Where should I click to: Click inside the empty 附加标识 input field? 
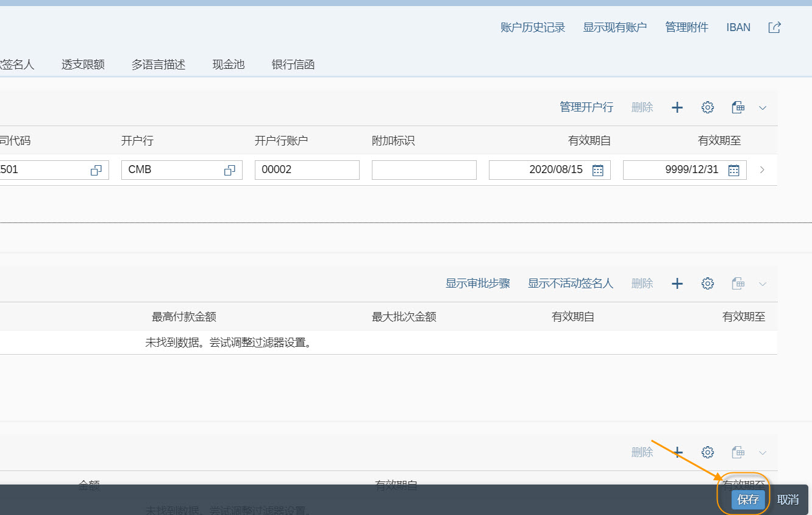click(424, 169)
